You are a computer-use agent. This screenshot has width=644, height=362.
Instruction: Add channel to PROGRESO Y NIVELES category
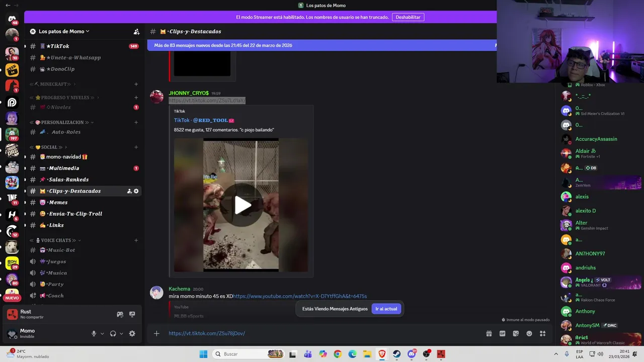point(136,98)
